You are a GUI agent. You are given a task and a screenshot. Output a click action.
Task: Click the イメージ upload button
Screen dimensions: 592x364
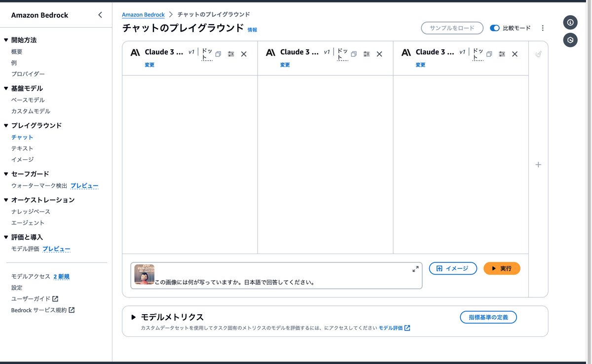pos(453,268)
